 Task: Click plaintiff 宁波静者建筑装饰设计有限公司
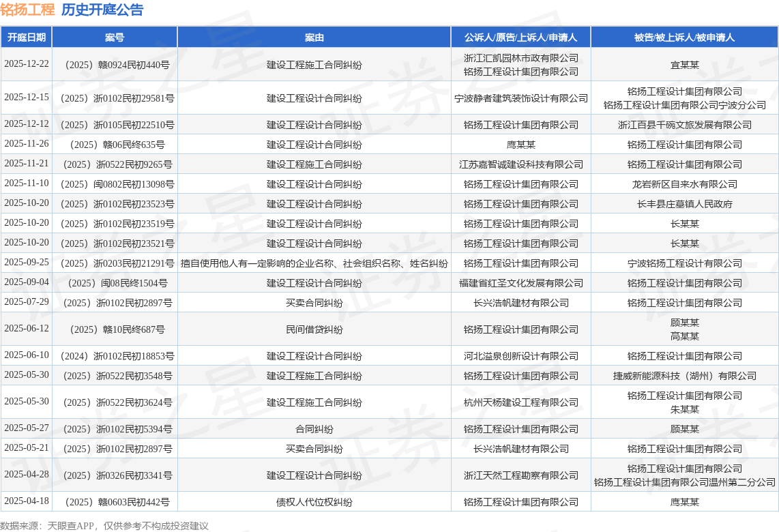520,98
